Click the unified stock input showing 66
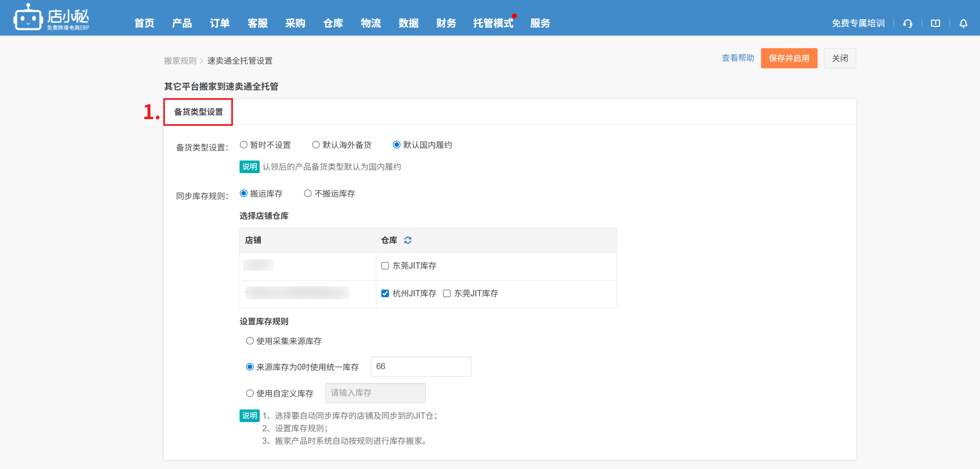This screenshot has height=469, width=980. coord(421,367)
